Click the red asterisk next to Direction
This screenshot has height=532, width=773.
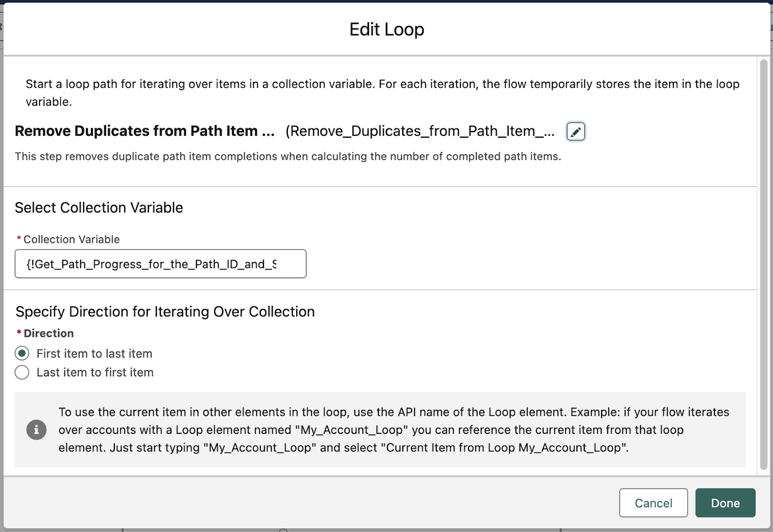[19, 333]
